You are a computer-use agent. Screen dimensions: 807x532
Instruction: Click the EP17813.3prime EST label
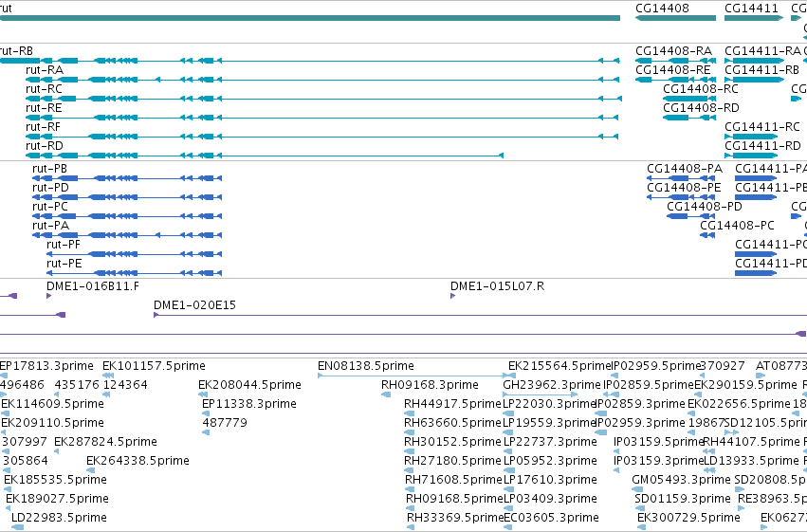click(x=46, y=366)
